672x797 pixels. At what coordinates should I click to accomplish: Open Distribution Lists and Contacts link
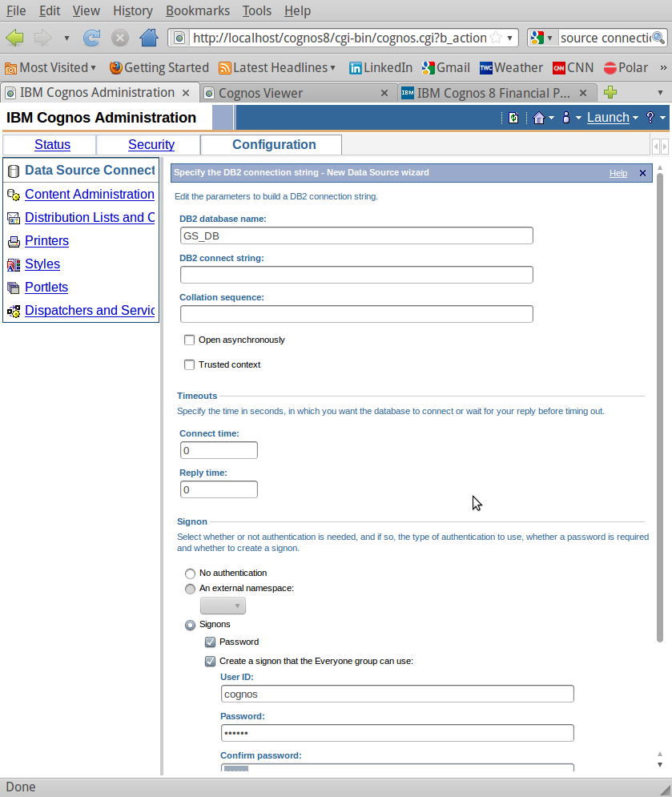pos(90,218)
